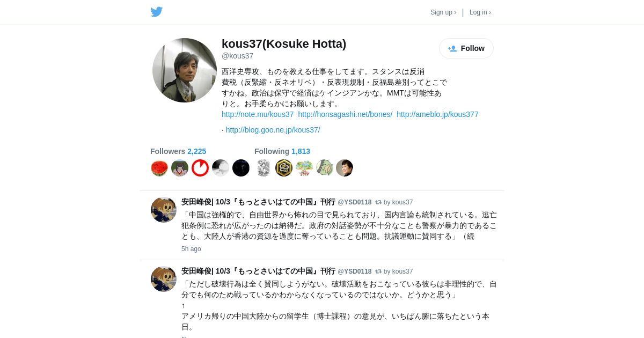
Task: Open the dark black follower avatar
Action: 241,168
